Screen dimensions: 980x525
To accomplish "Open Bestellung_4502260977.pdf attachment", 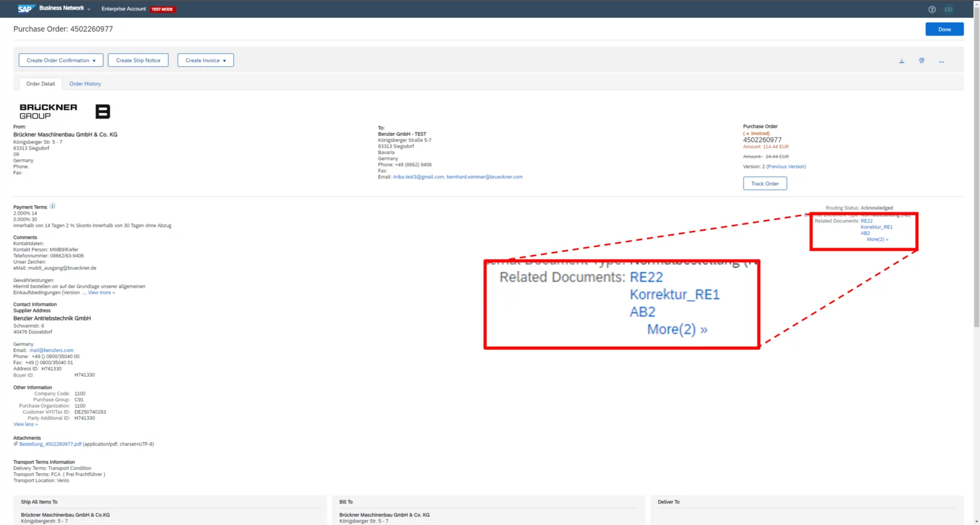I will tap(50, 444).
